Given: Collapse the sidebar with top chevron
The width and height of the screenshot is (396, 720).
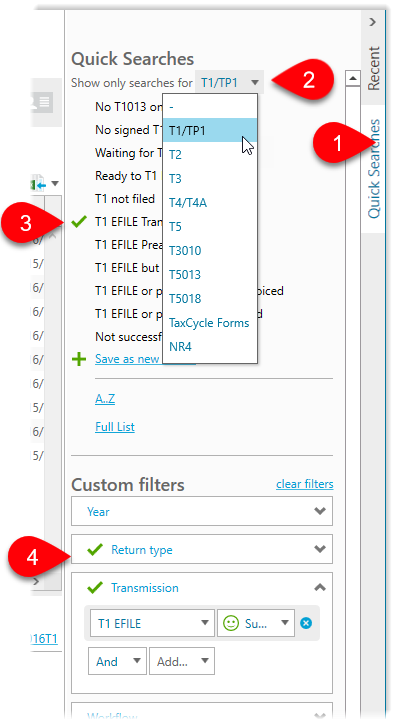Looking at the screenshot, I should 373,22.
